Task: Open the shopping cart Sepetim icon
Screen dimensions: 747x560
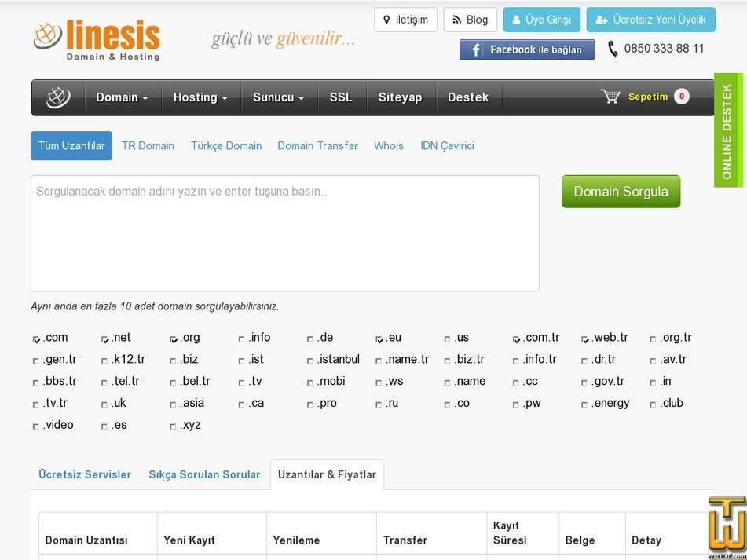Action: [x=611, y=97]
